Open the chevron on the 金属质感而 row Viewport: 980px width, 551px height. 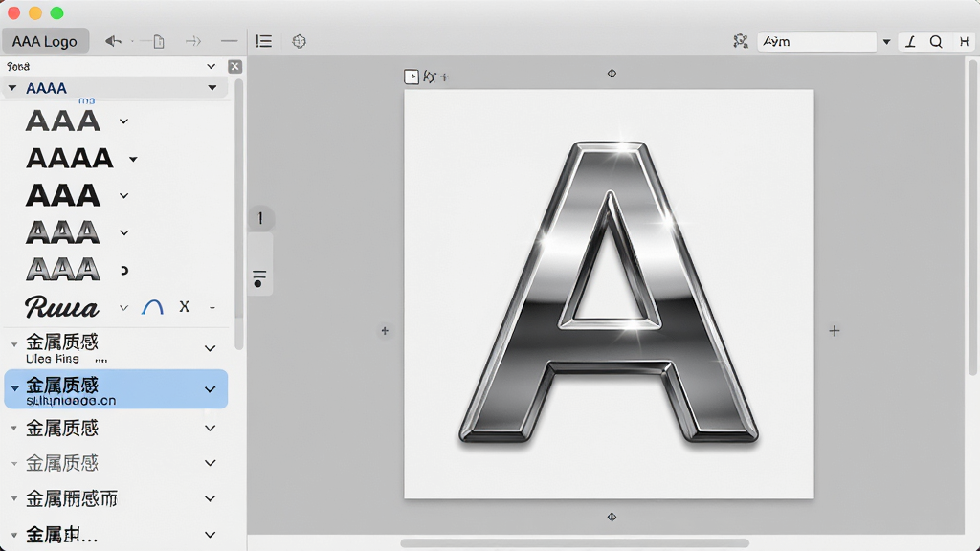(211, 498)
